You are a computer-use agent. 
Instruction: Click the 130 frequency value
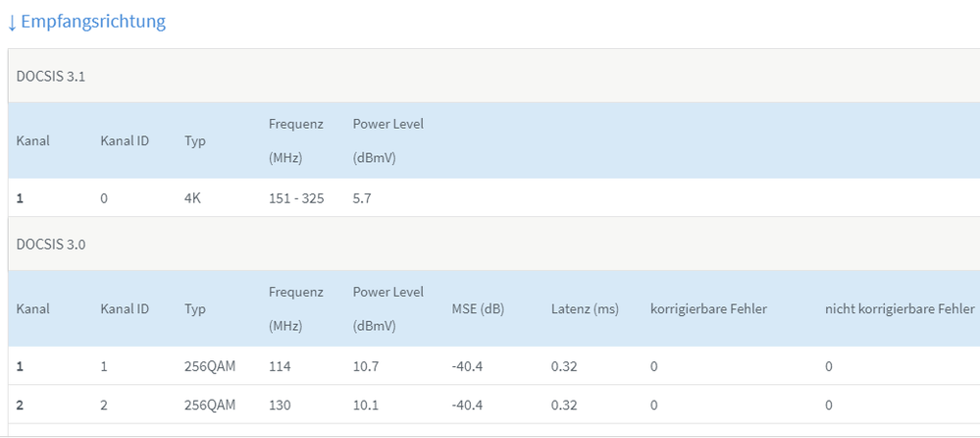280,405
